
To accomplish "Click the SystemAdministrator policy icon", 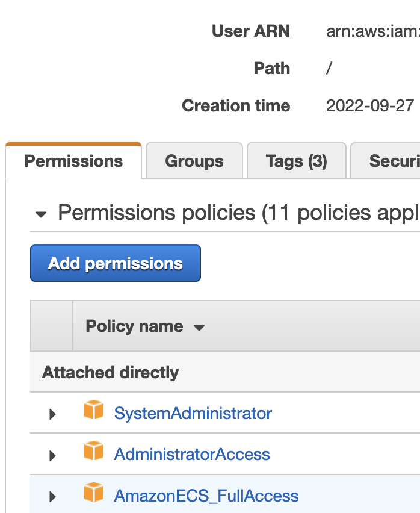I will click(93, 414).
